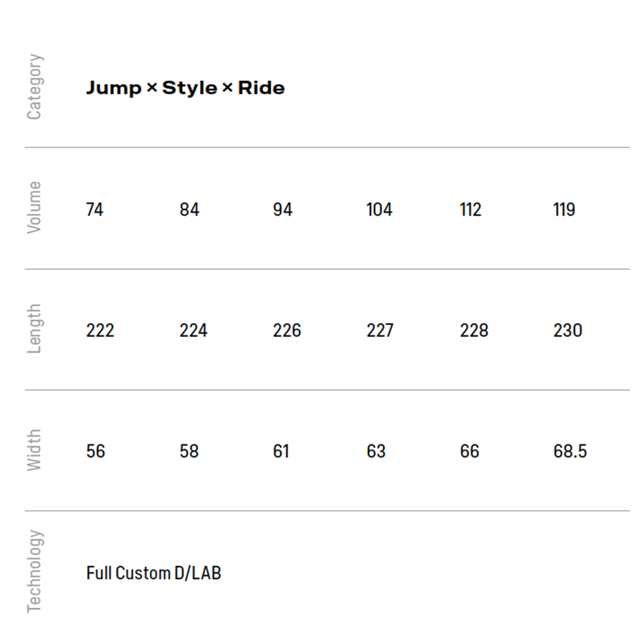The height and width of the screenshot is (644, 644).
Task: Click length value 230
Action: (568, 330)
